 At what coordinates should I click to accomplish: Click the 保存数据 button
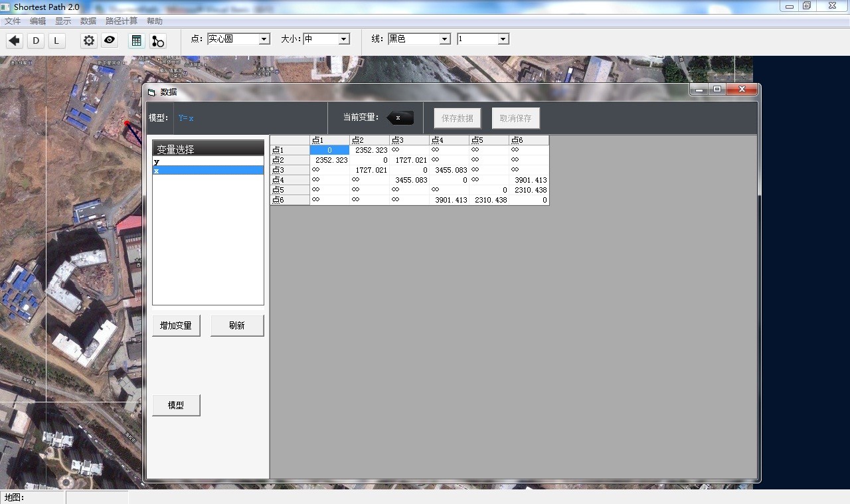click(x=458, y=118)
